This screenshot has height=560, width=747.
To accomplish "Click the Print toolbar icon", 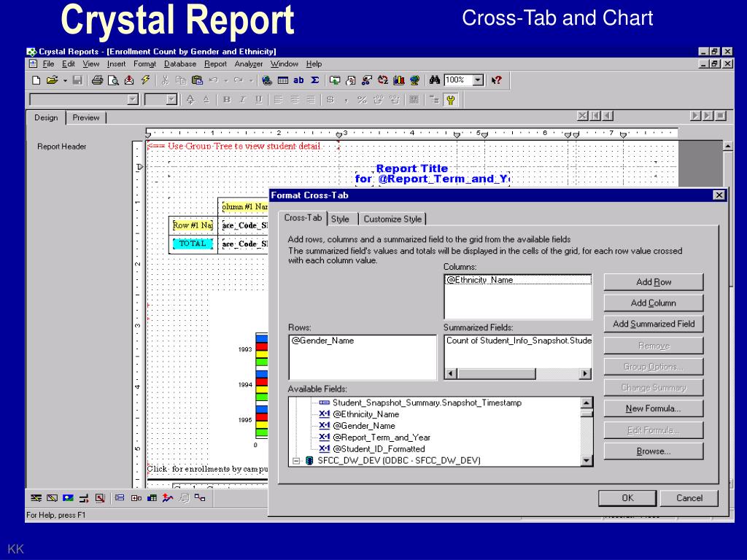I will 97,80.
